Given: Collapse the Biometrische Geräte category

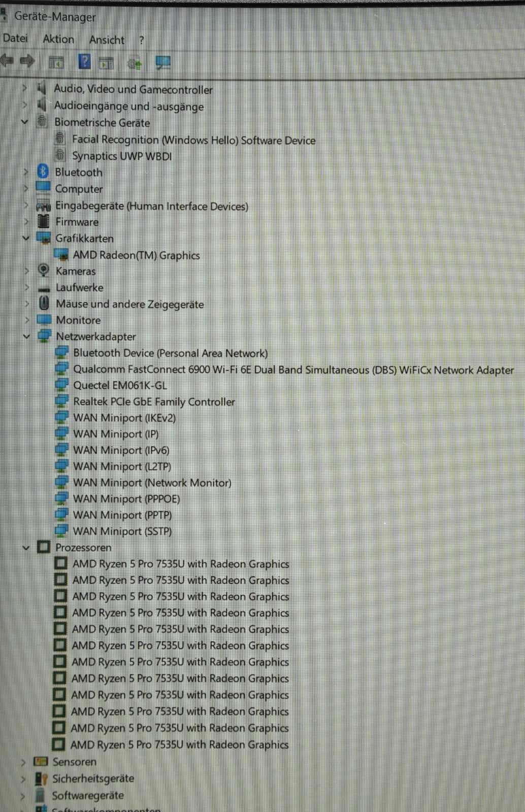Looking at the screenshot, I should 24,122.
